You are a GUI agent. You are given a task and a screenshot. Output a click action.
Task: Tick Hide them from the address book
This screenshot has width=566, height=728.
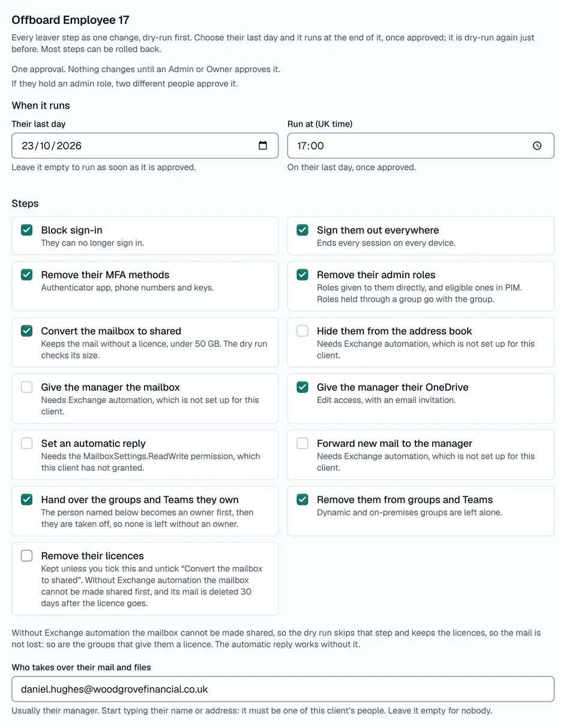pos(303,331)
